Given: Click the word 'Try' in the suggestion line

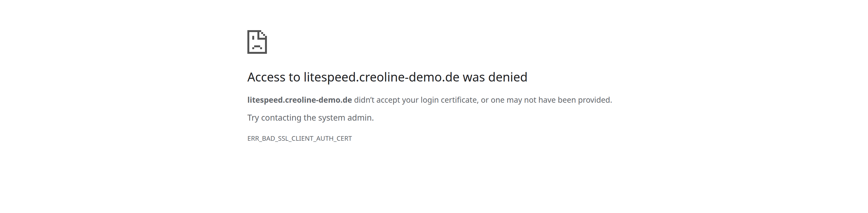Looking at the screenshot, I should pyautogui.click(x=253, y=118).
